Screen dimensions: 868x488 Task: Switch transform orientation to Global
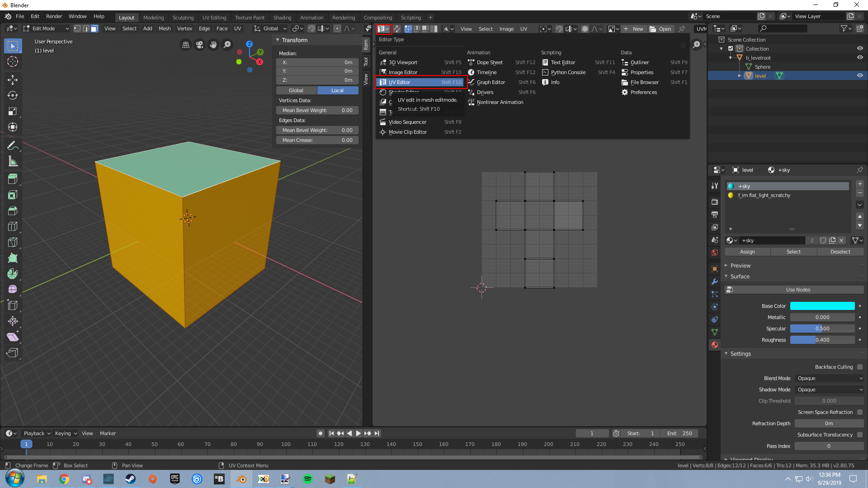click(x=296, y=90)
